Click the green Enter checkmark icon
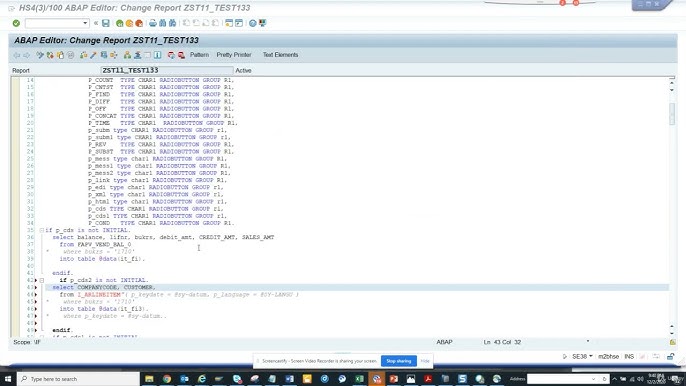 click(16, 23)
